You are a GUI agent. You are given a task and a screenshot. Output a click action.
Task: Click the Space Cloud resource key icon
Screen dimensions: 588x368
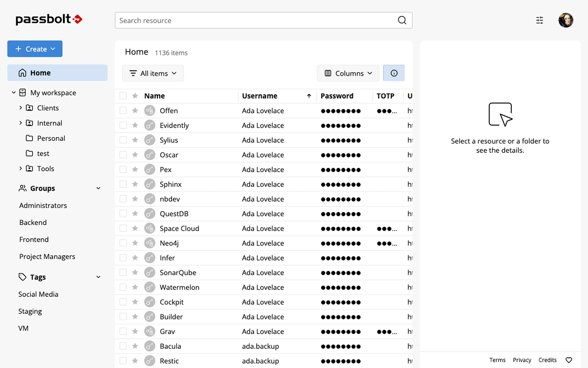150,228
